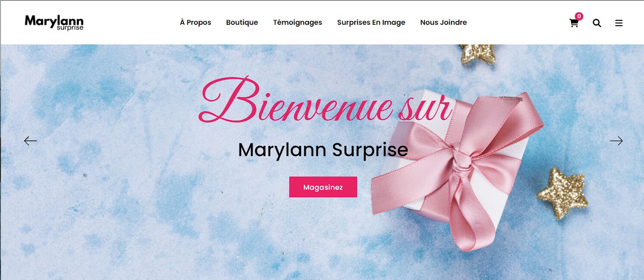Image resolution: width=644 pixels, height=280 pixels.
Task: Open the Boutique menu item
Action: 242,22
